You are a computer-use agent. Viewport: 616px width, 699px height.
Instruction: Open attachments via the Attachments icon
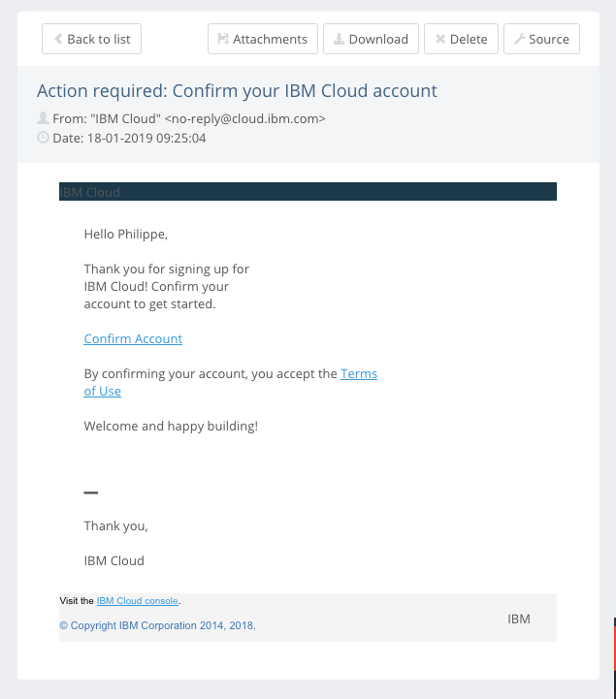click(x=224, y=40)
